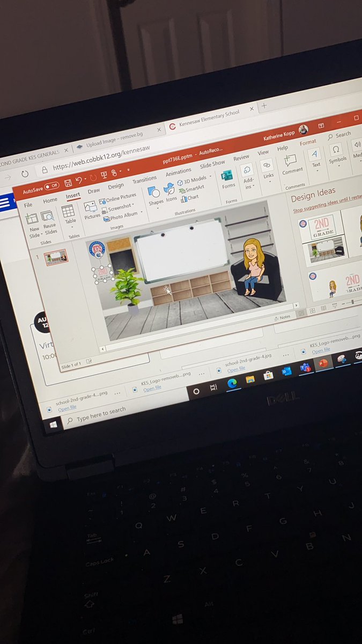Click the browser address bar URL
The width and height of the screenshot is (362, 644).
101,157
